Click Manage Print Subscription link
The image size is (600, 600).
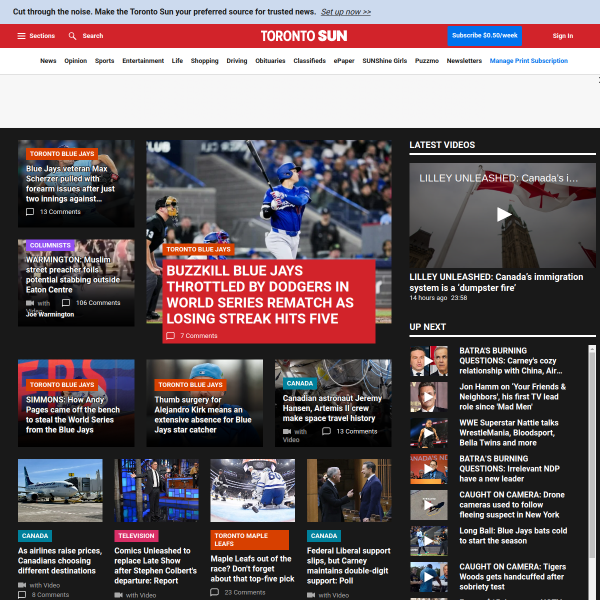[x=529, y=61]
